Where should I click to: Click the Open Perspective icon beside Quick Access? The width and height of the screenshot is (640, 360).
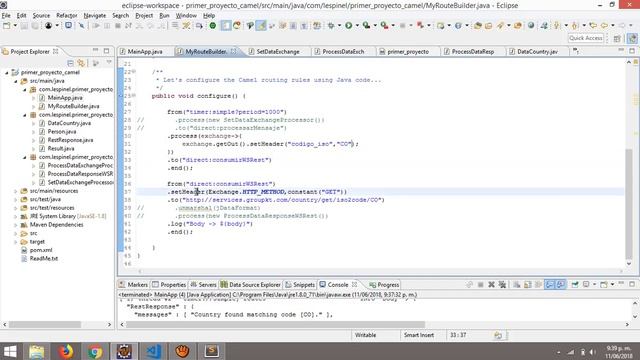617,38
